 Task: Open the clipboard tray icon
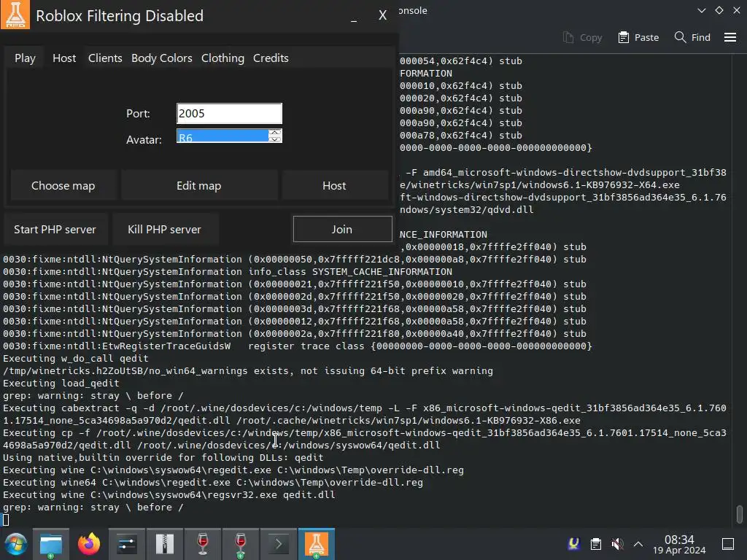tap(595, 544)
